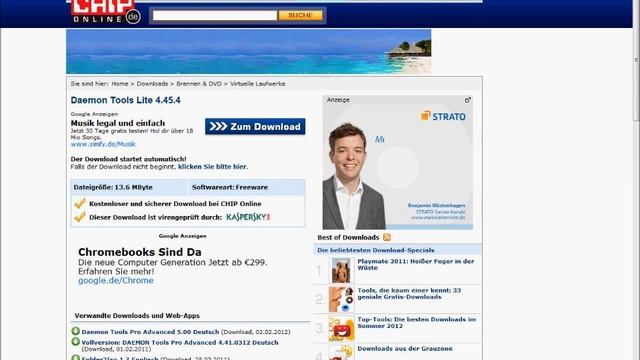Viewport: 640px width, 360px height.
Task: Click Daemon Tools Lite 4.45.4 heading
Action: tap(125, 100)
